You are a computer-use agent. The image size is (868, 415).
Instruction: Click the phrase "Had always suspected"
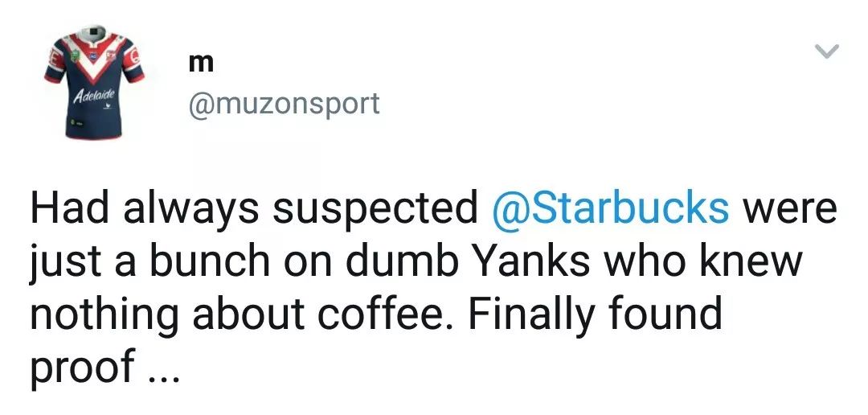[252, 209]
